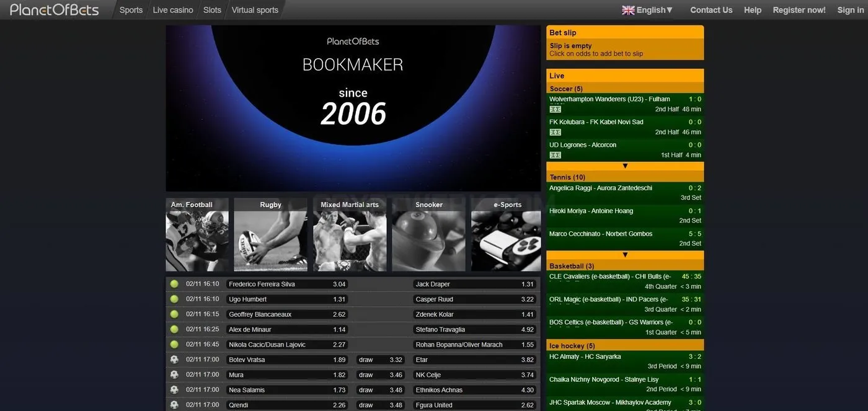Click pitch icon under FK Kolubara match

point(556,132)
